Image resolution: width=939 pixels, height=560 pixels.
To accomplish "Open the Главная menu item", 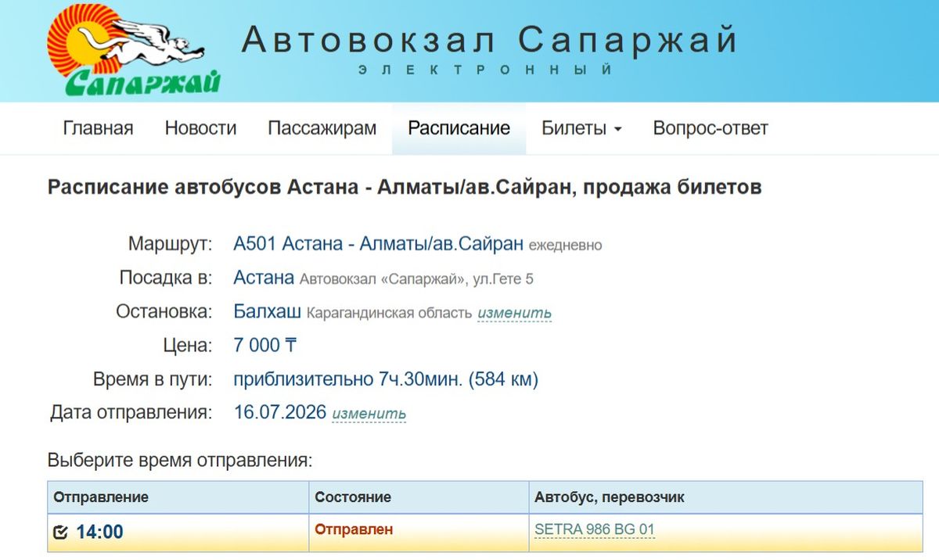I will (98, 128).
